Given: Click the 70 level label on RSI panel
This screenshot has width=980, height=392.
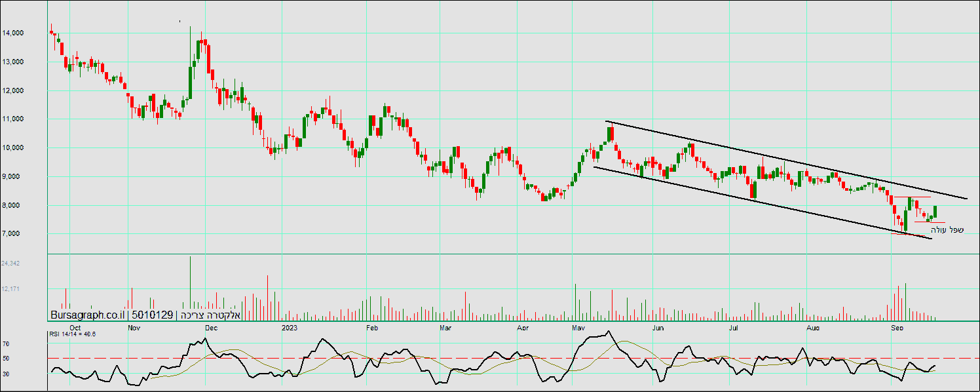Looking at the screenshot, I should click(x=5, y=343).
